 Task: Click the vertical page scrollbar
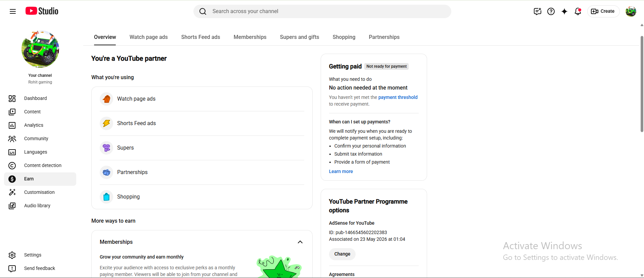coord(642,84)
